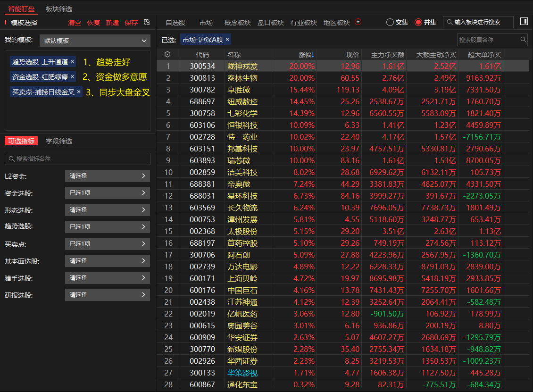Click the 保存 template button

coord(131,23)
